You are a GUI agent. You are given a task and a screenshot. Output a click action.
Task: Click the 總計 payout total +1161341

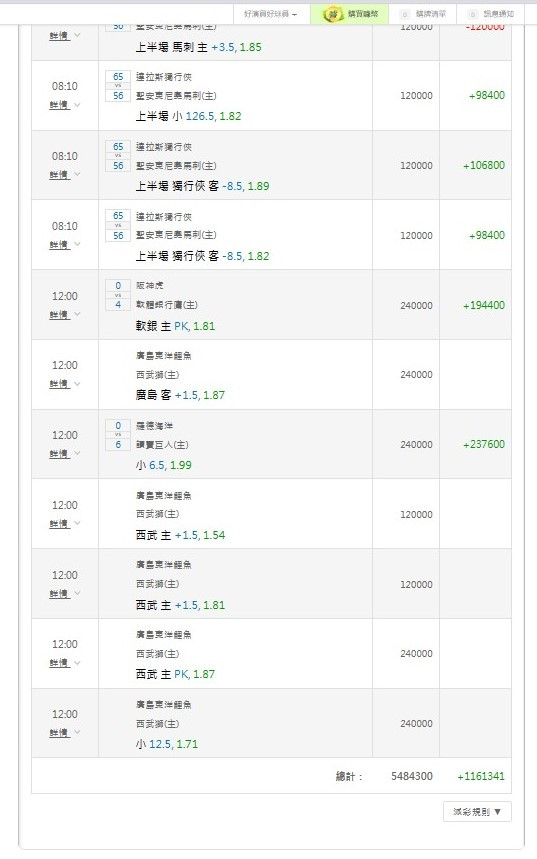tap(481, 776)
